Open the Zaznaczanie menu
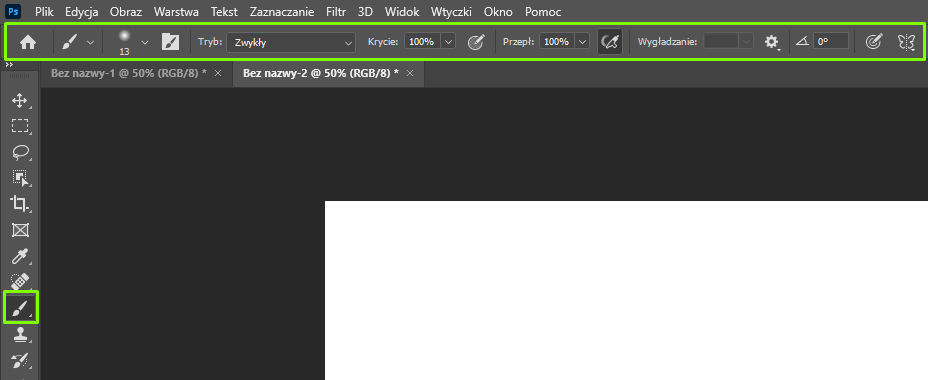 click(x=282, y=12)
